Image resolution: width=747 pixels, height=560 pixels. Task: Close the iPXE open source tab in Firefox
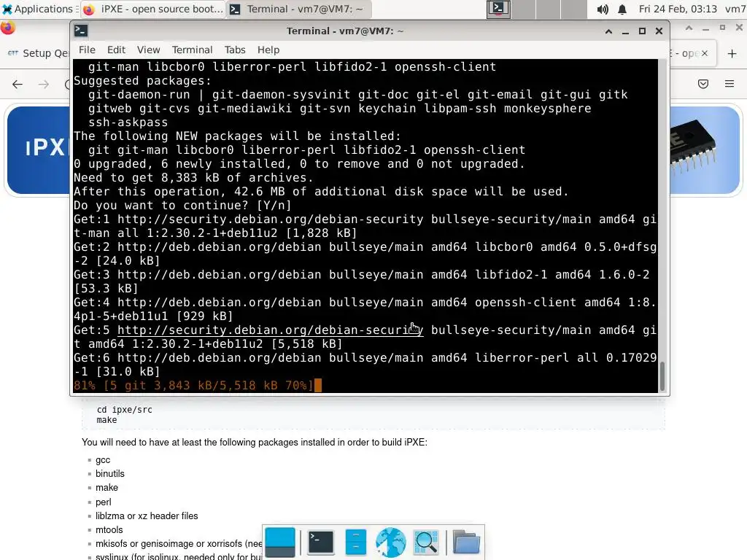[x=705, y=53]
